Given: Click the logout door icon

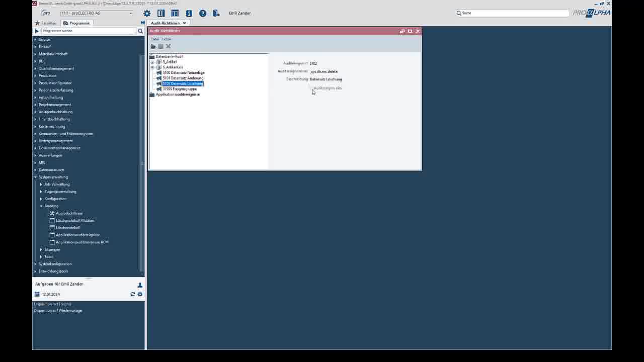Looking at the screenshot, I should click(x=216, y=14).
